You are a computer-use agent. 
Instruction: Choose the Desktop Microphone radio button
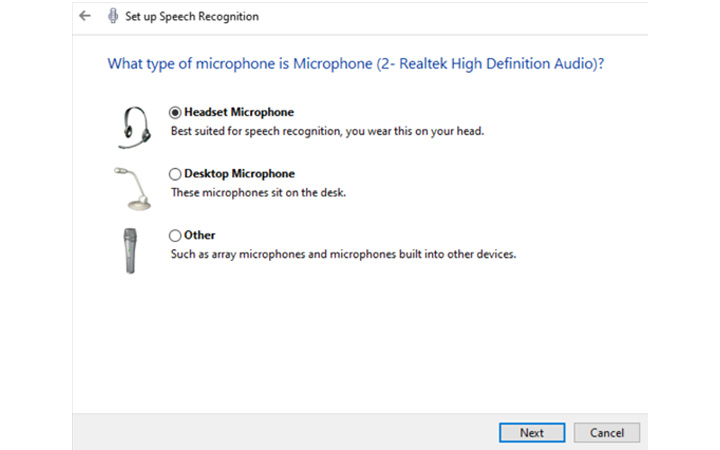pyautogui.click(x=174, y=174)
